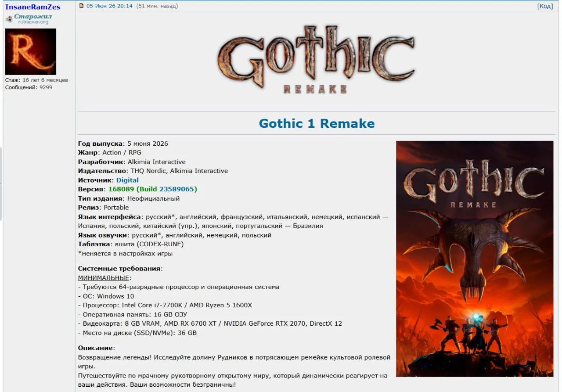Open the Gothic Remake cover poster image
Image resolution: width=562 pixels, height=392 pixels.
475,259
